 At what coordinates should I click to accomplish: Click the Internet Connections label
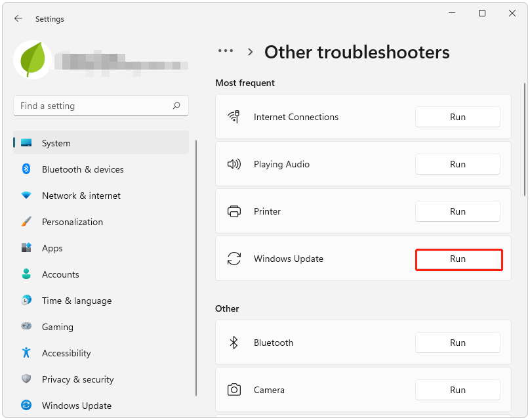click(x=296, y=117)
